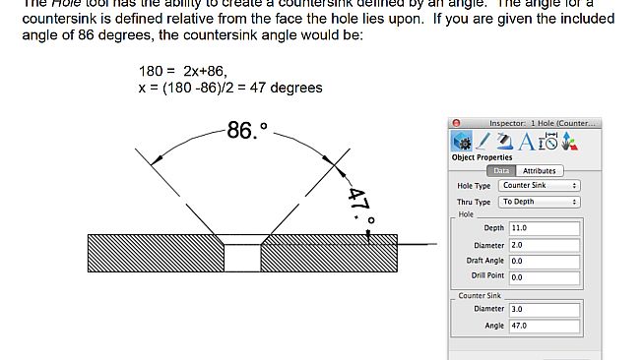Click the 'Hole Type' label
644x360 pixels.
coord(474,186)
